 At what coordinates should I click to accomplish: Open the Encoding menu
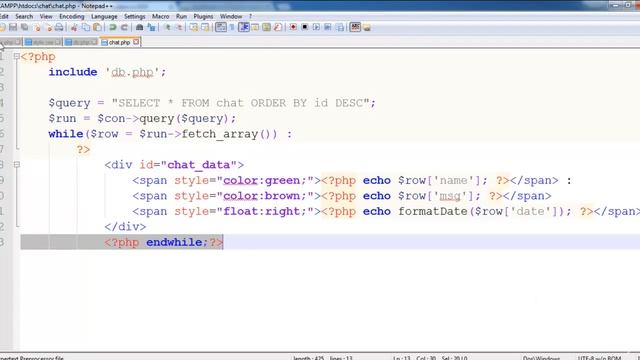click(72, 16)
